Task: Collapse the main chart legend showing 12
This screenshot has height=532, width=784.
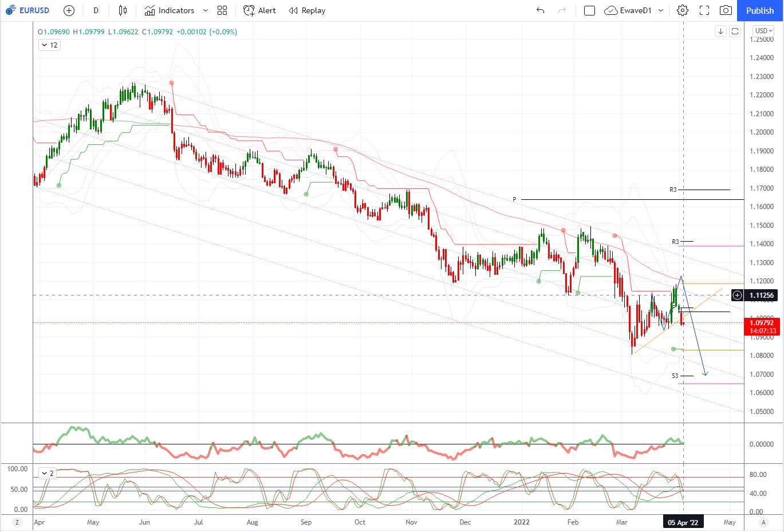Action: (x=49, y=45)
